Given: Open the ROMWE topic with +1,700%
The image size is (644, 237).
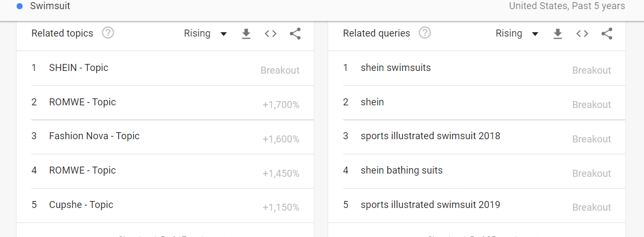Looking at the screenshot, I should (x=165, y=103).
